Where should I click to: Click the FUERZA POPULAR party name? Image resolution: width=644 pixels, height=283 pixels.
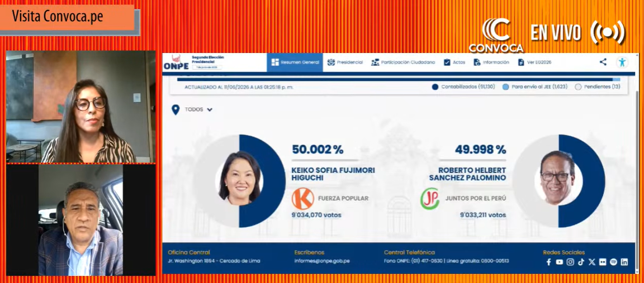point(343,199)
